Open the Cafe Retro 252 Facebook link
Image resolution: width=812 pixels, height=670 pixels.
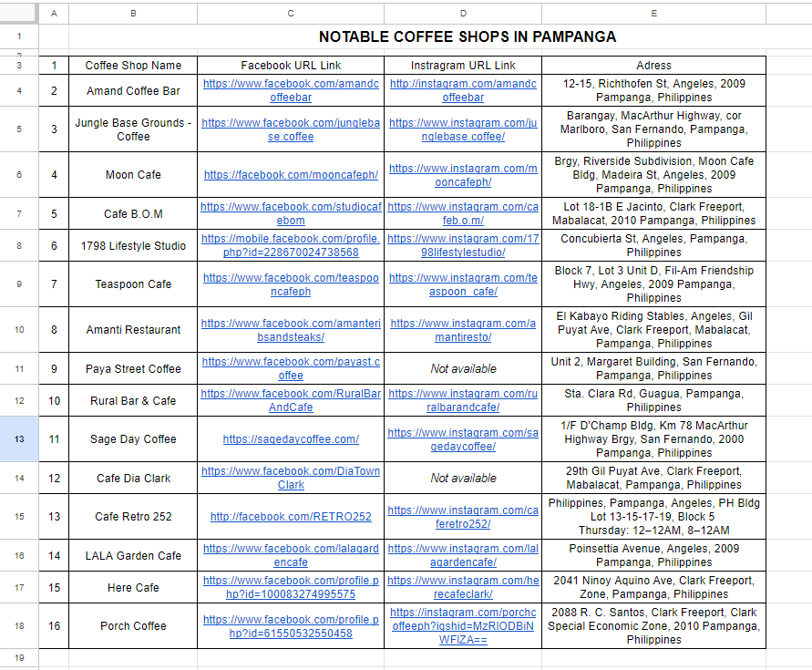[x=291, y=517]
